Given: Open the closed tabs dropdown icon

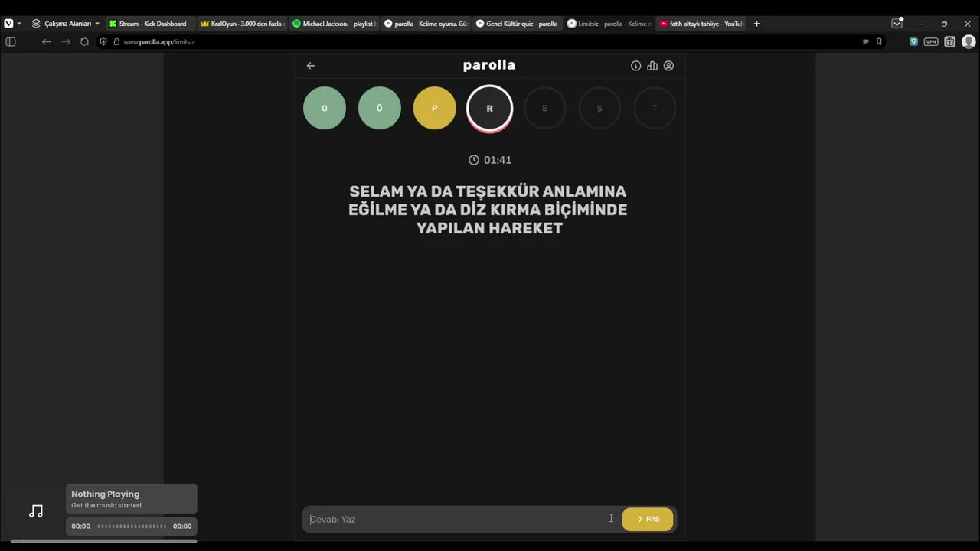Looking at the screenshot, I should tap(897, 24).
